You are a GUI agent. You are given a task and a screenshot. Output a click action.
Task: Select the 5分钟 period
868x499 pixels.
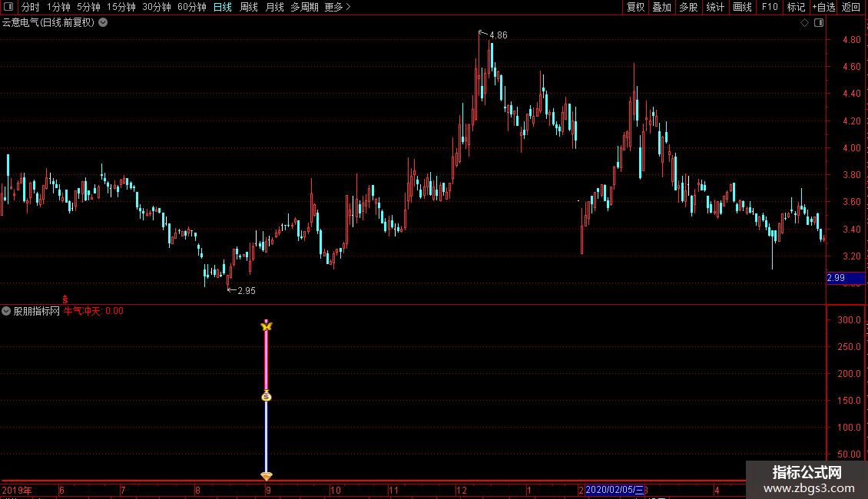click(x=88, y=7)
